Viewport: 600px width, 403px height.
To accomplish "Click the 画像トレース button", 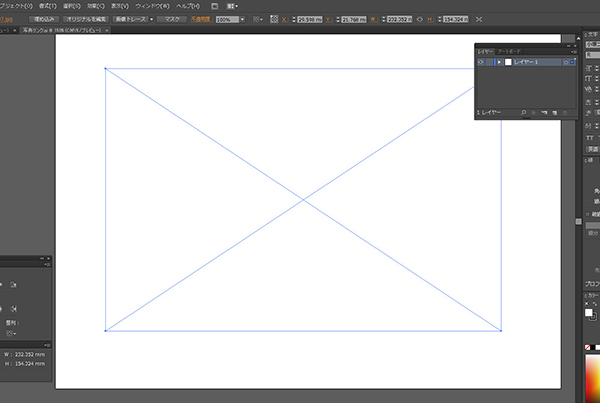I will [131, 19].
